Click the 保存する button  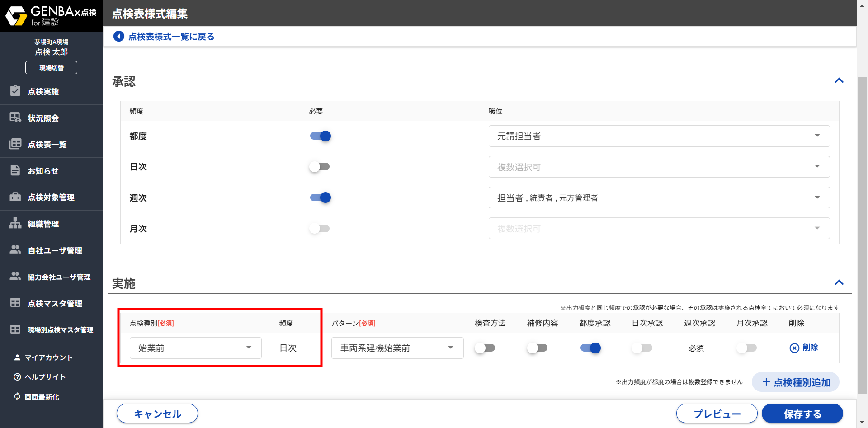click(x=802, y=414)
